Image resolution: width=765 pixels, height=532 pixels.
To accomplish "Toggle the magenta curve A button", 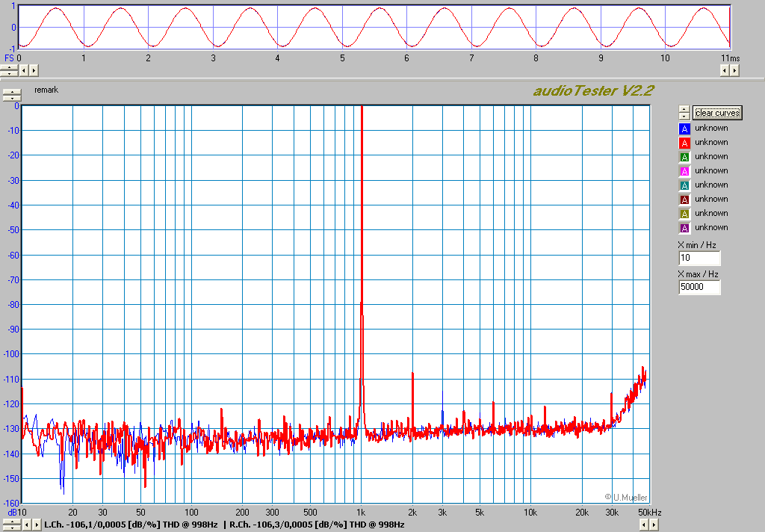I will point(684,170).
